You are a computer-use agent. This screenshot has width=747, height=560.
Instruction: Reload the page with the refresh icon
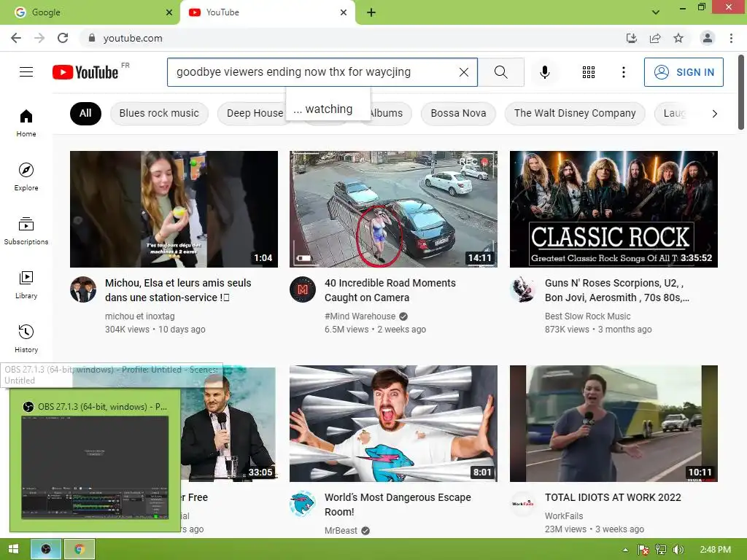point(63,38)
